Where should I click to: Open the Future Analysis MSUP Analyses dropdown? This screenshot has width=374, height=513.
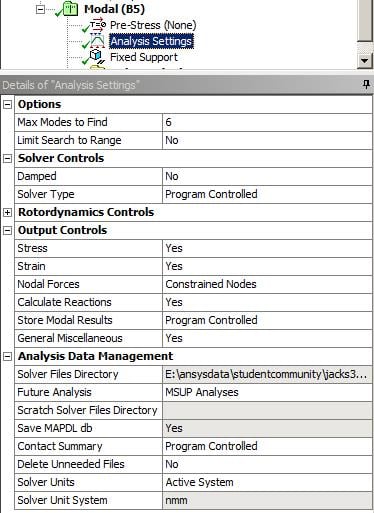[267, 392]
